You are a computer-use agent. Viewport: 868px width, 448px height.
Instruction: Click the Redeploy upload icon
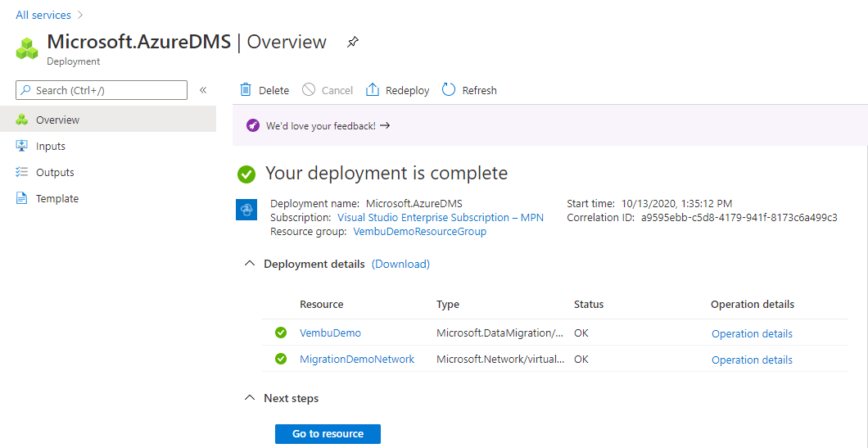coord(373,90)
